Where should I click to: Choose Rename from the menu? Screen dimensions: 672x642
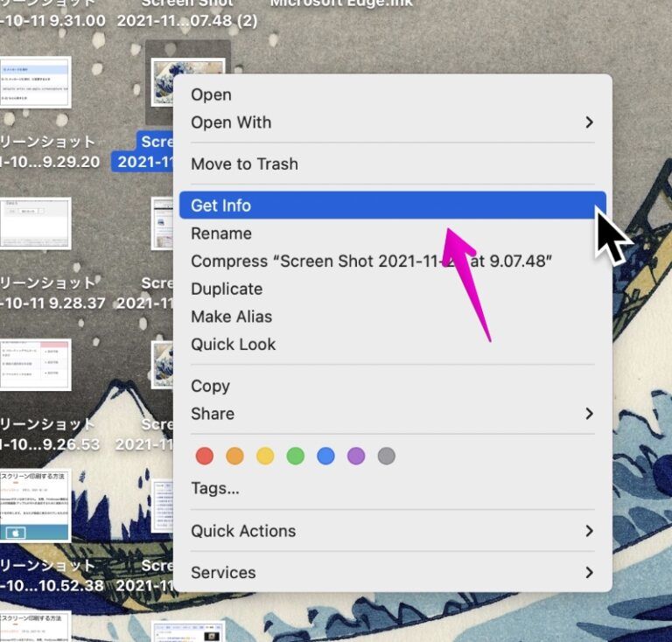pyautogui.click(x=392, y=234)
